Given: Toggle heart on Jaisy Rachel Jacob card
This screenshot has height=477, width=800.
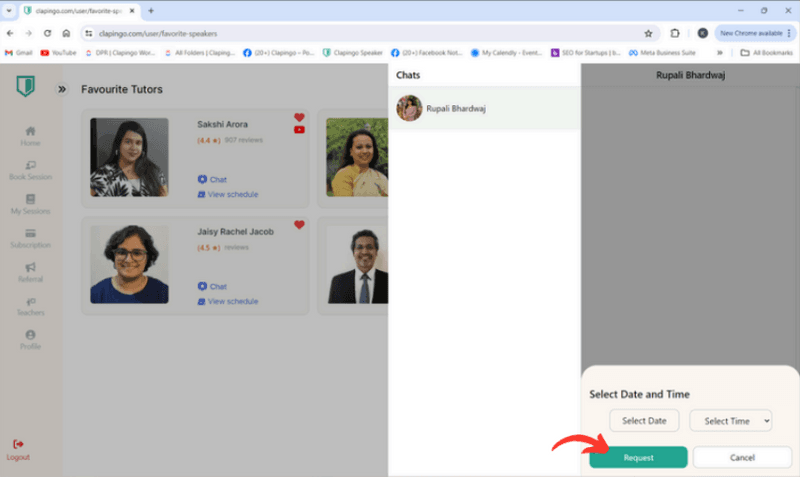Looking at the screenshot, I should 299,225.
